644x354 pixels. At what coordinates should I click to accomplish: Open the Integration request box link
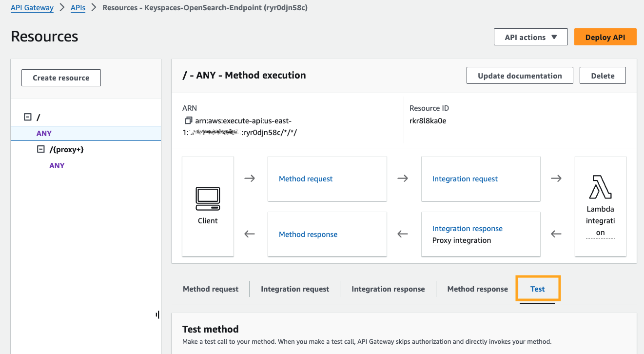click(x=465, y=179)
